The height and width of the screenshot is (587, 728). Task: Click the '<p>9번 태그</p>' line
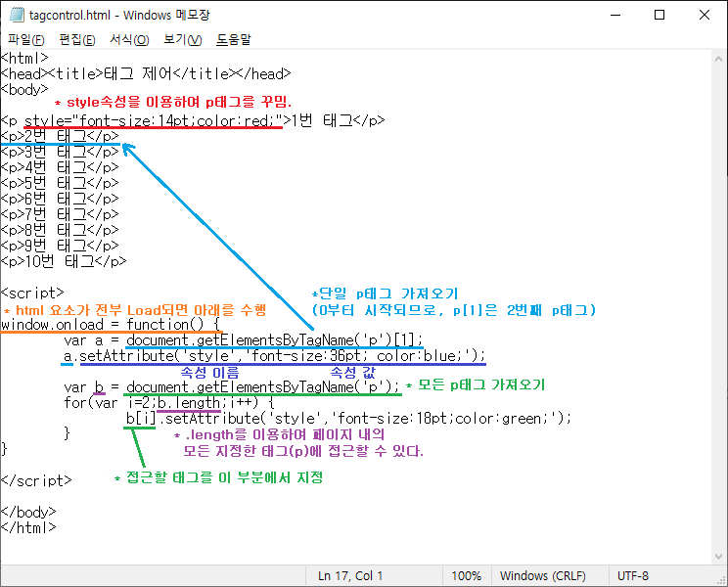[x=60, y=246]
